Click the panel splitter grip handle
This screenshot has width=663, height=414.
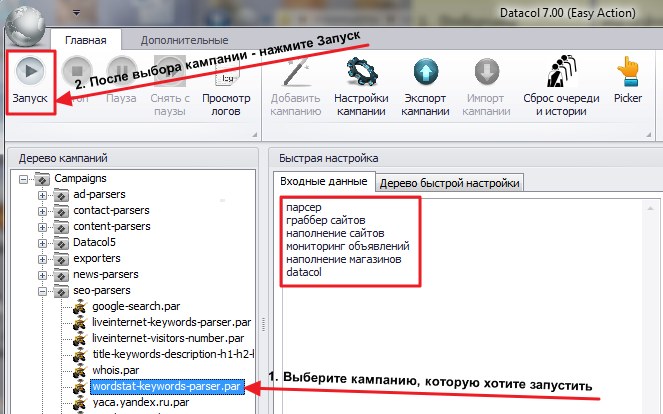tap(263, 325)
